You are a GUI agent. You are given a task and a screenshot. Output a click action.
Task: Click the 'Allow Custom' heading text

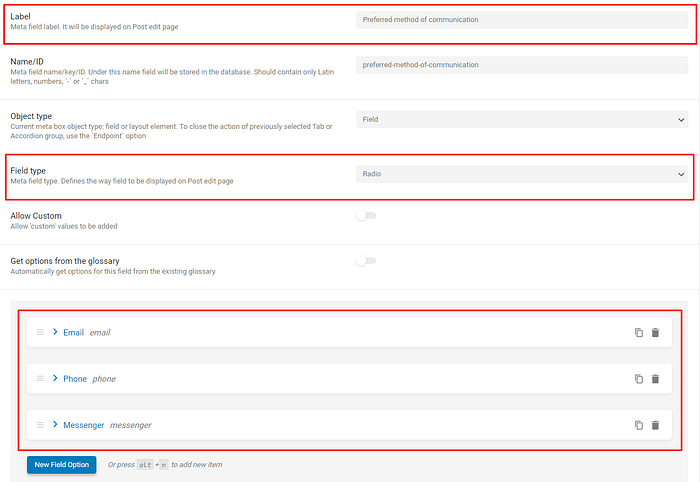[36, 216]
